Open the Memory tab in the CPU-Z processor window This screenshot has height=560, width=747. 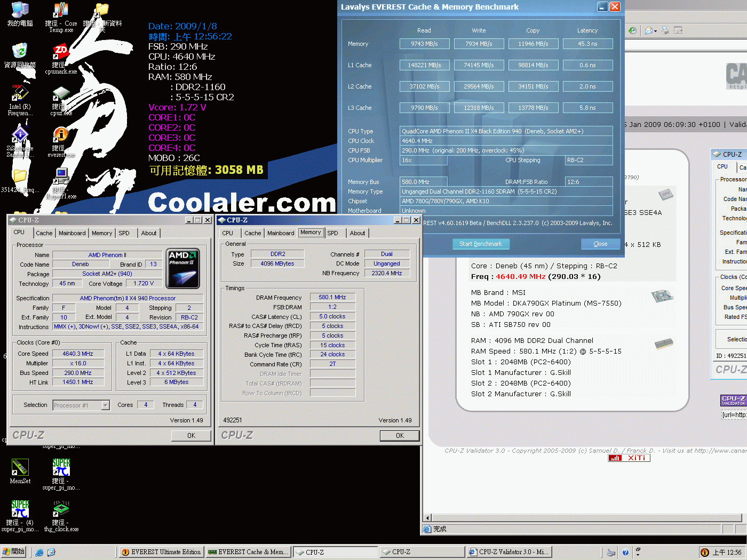pyautogui.click(x=102, y=233)
